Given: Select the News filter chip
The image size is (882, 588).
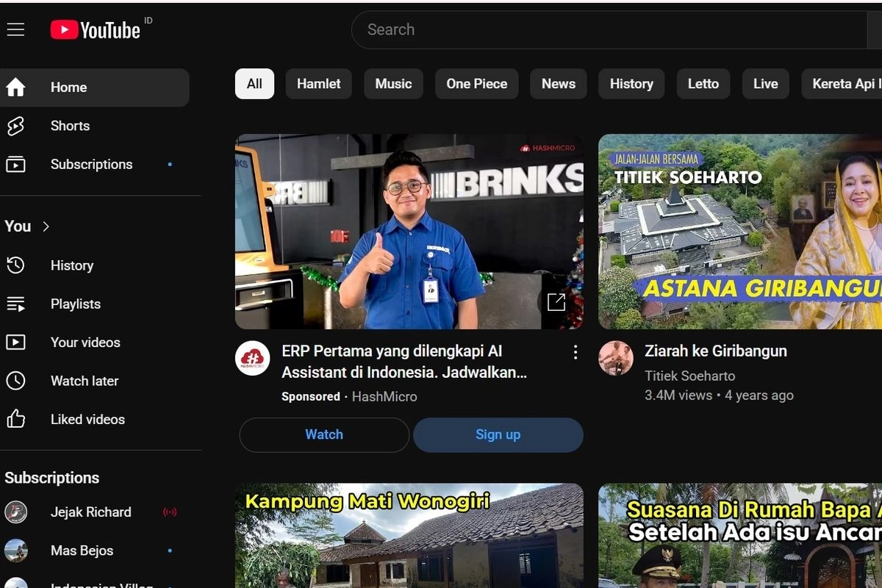Looking at the screenshot, I should coord(559,84).
